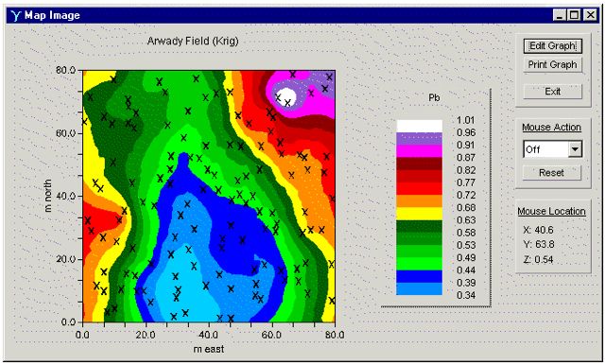Maximize the Map Image window
This screenshot has width=605, height=364.
[574, 15]
